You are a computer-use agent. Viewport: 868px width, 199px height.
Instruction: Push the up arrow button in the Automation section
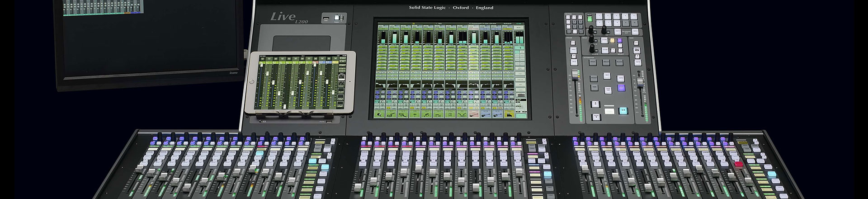click(x=595, y=103)
